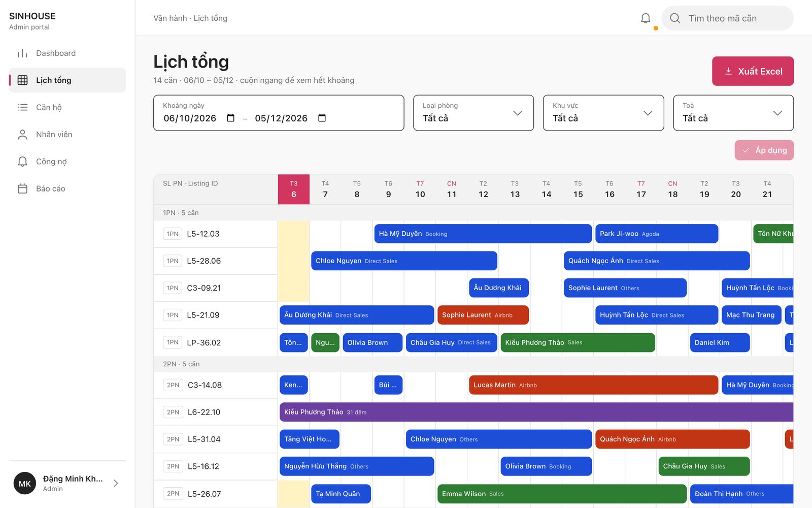Select the highlighted T3 6 date column header
The width and height of the screenshot is (812, 508).
(294, 189)
